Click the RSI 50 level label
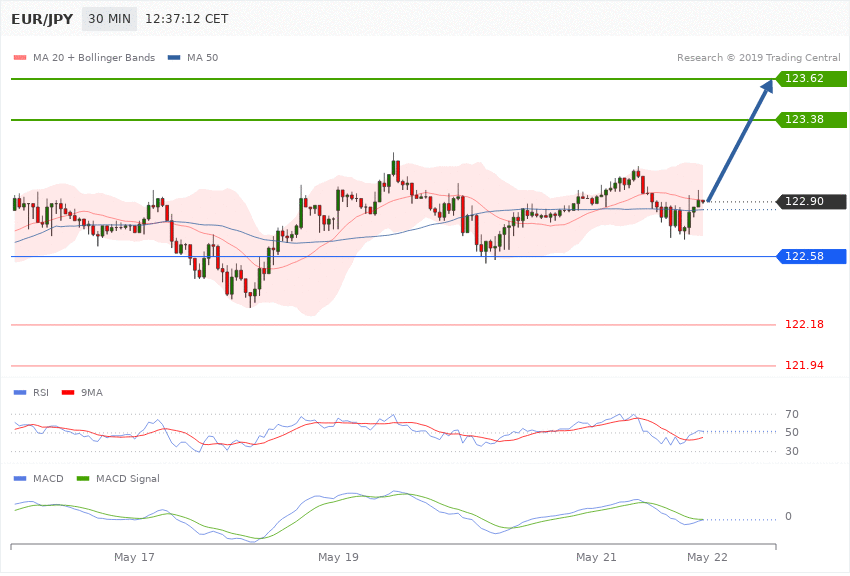 pos(791,432)
